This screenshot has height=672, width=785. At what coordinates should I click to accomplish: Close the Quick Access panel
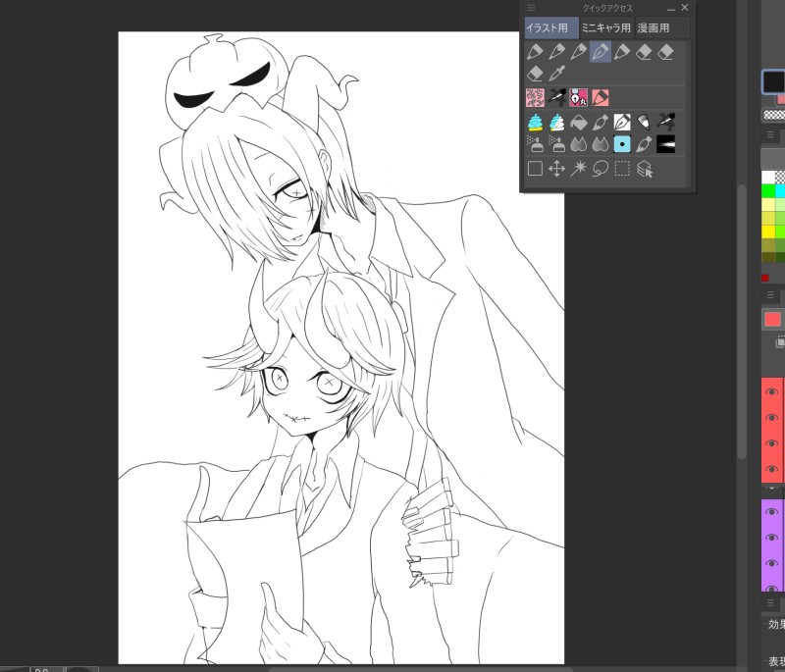(685, 8)
